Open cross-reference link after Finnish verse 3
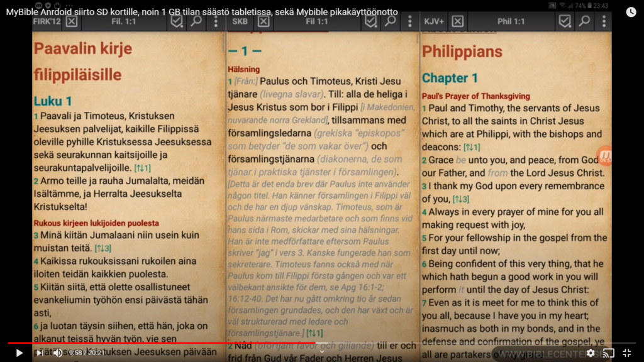Image resolution: width=644 pixels, height=362 pixels. pos(103,248)
